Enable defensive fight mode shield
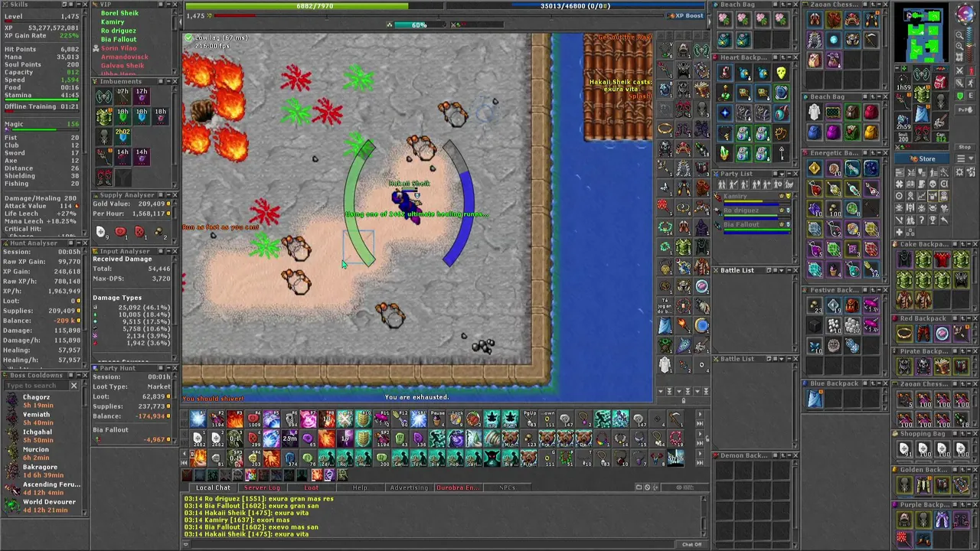Image resolution: width=980 pixels, height=551 pixels. click(959, 96)
